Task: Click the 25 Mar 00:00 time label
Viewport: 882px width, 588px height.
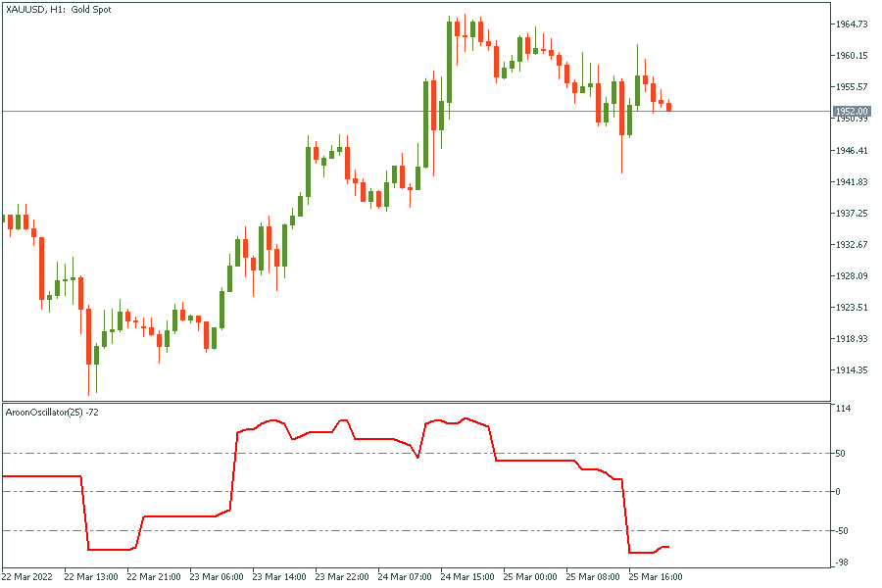Action: (x=529, y=577)
